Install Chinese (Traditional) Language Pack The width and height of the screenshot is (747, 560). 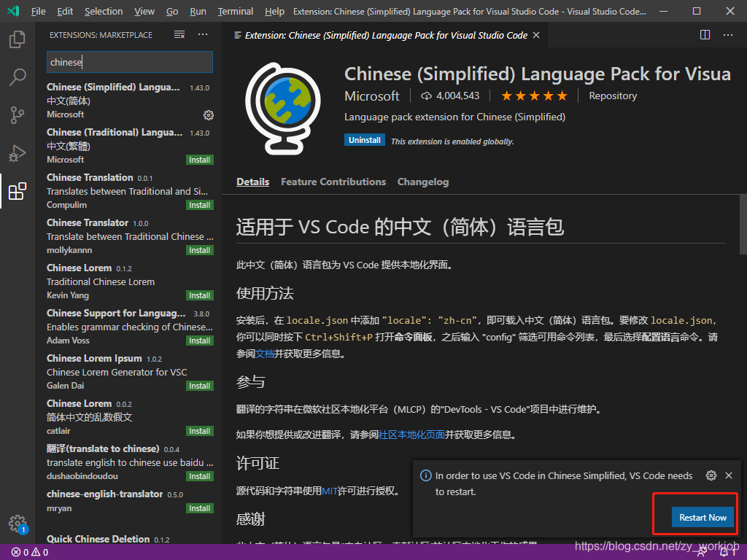pyautogui.click(x=200, y=160)
